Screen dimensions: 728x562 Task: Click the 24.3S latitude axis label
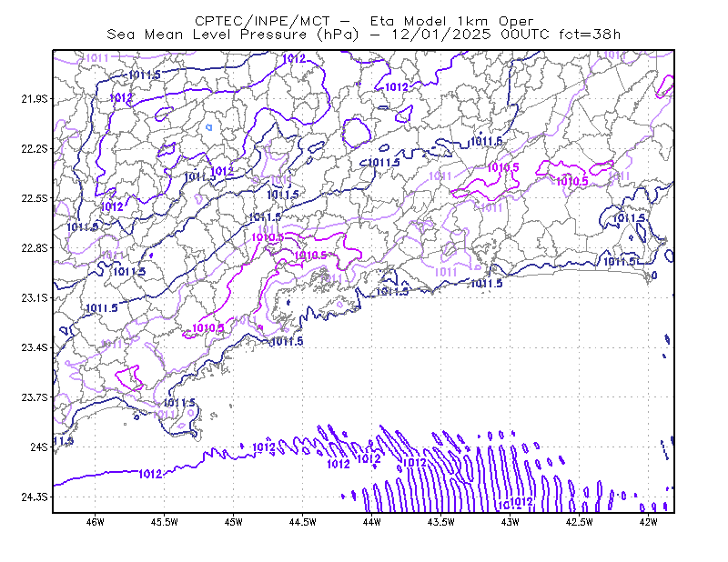point(35,497)
